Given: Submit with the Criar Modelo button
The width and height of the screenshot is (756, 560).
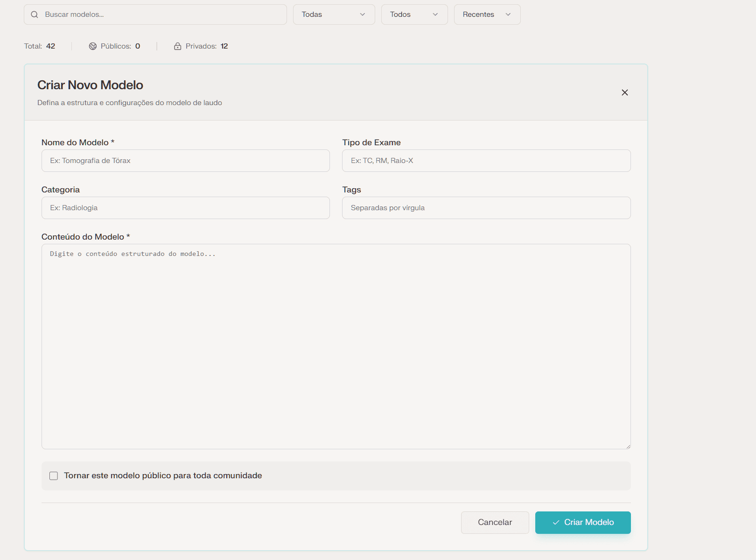Looking at the screenshot, I should point(582,522).
